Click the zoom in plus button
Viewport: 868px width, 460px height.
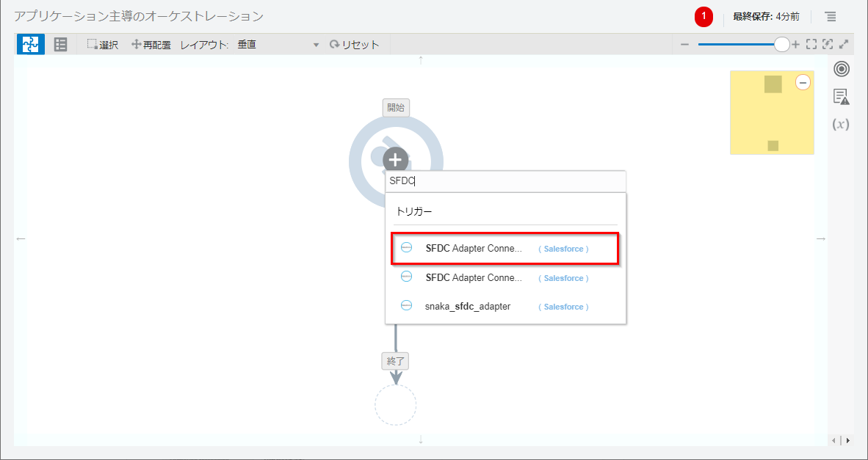pos(796,44)
